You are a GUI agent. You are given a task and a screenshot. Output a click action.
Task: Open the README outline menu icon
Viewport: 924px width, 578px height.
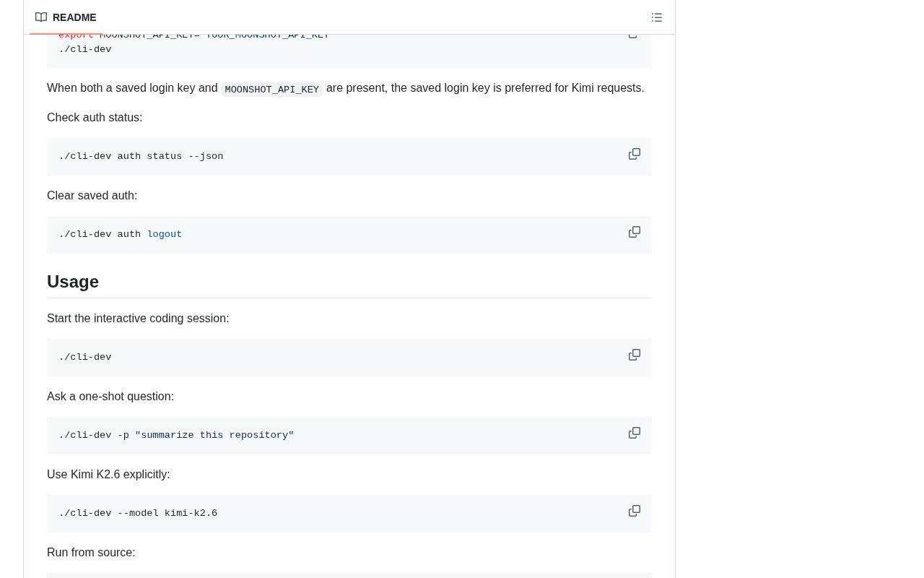point(657,17)
